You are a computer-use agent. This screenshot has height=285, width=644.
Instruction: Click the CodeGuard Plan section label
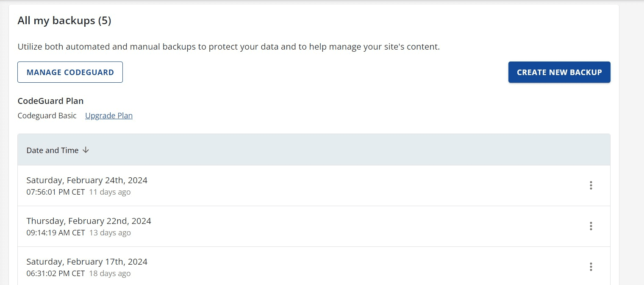coord(50,101)
